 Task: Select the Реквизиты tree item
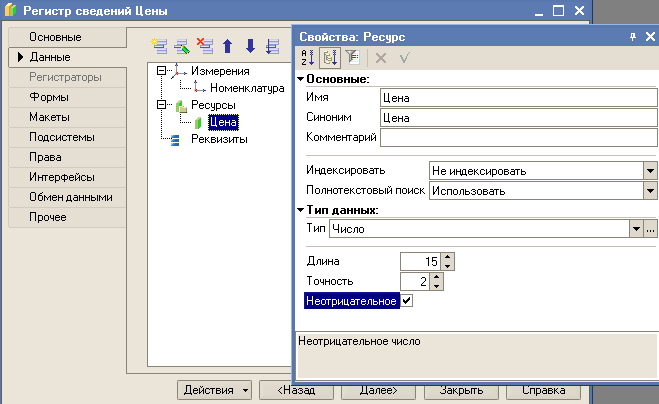coord(219,139)
